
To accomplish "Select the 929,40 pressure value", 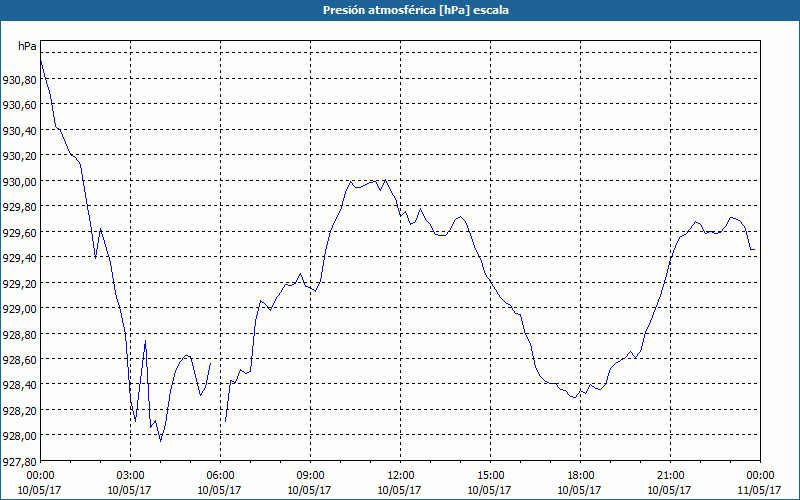I will (20, 258).
